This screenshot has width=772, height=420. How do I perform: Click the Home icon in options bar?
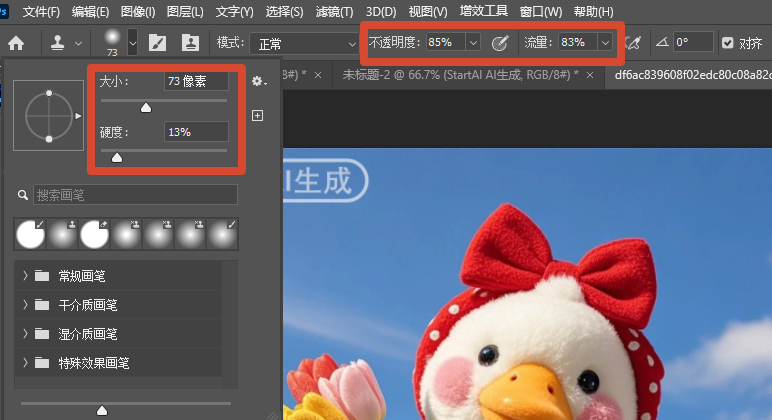click(16, 43)
